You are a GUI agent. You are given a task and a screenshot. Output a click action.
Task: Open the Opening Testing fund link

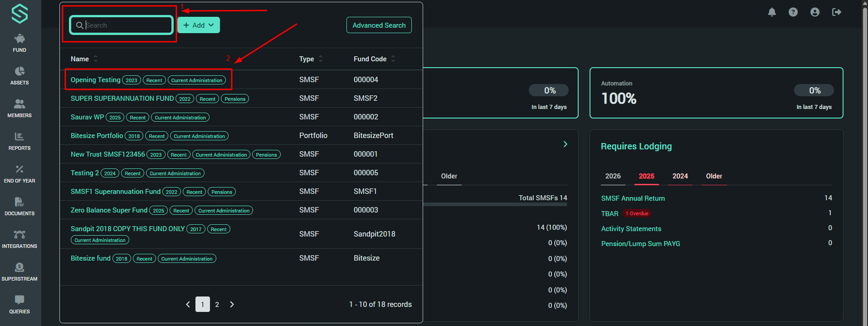pos(96,80)
